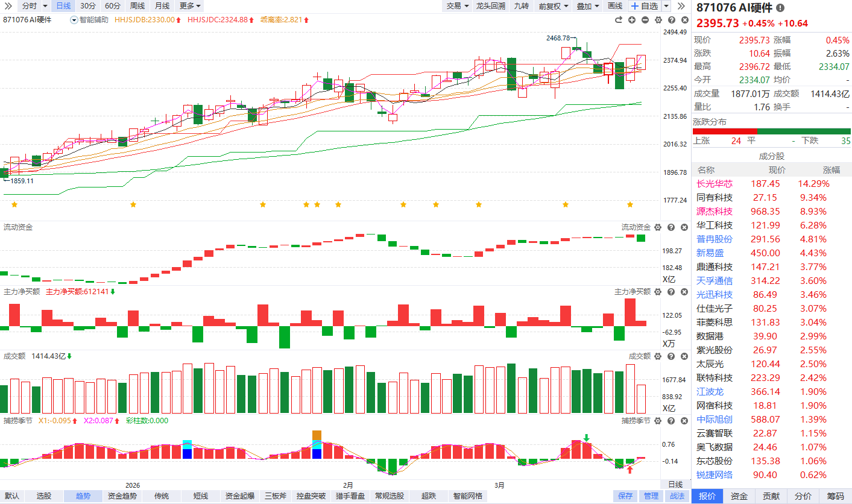Image resolution: width=852 pixels, height=504 pixels.
Task: Toggle 智能辅助 circular arrow button
Action: (74, 20)
